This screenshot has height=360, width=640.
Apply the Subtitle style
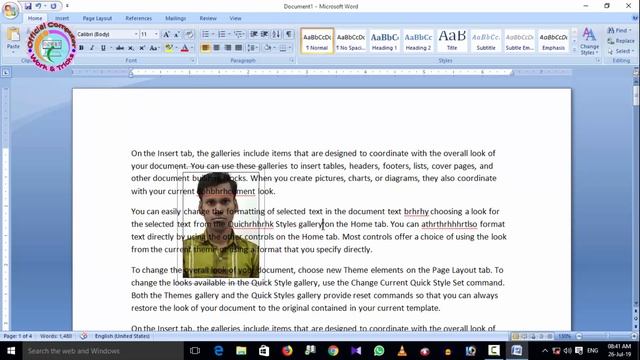point(486,41)
